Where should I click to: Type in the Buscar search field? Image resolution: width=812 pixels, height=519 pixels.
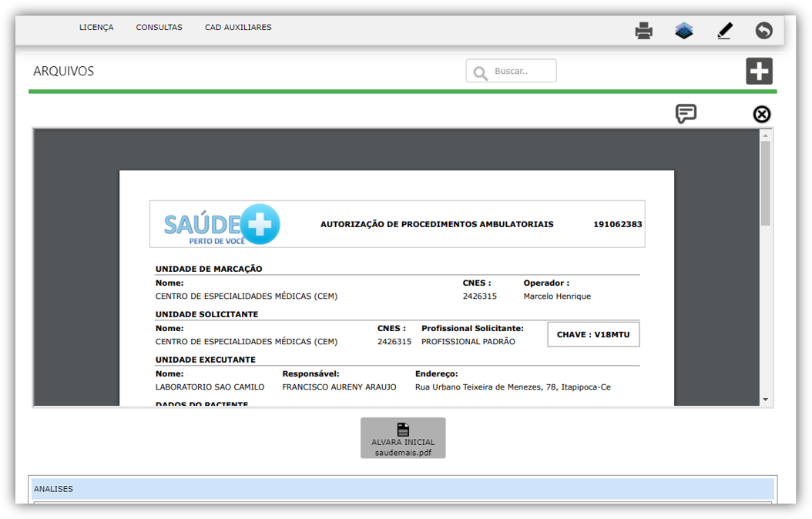click(522, 71)
